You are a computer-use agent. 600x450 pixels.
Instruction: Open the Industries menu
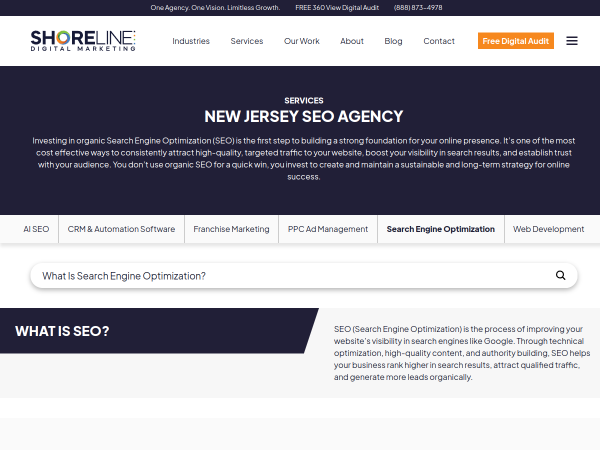191,41
